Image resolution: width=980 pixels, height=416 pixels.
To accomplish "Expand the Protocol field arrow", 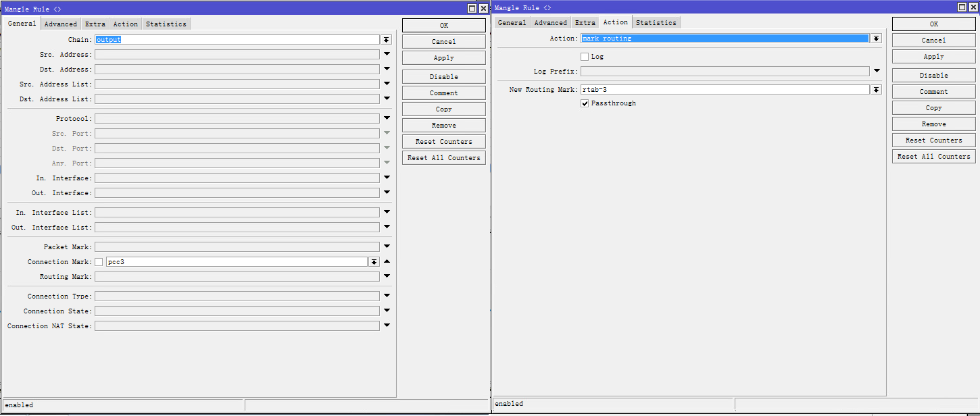I will (x=387, y=118).
